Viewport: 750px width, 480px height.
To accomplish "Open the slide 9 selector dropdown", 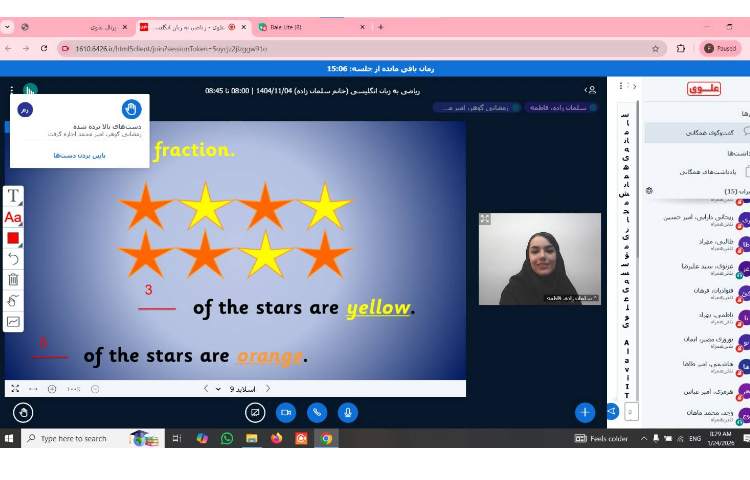I will [x=238, y=389].
